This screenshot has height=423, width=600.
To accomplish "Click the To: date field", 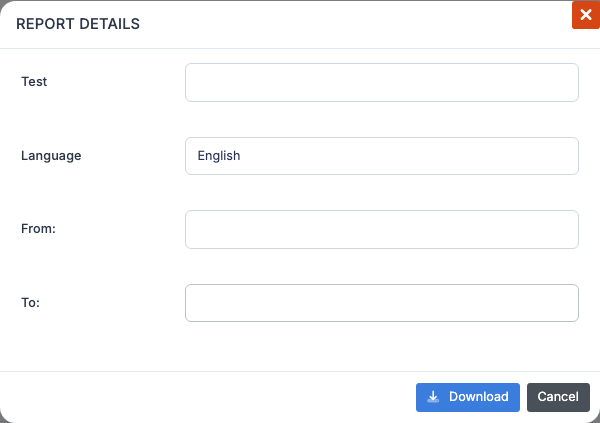I will pos(382,303).
